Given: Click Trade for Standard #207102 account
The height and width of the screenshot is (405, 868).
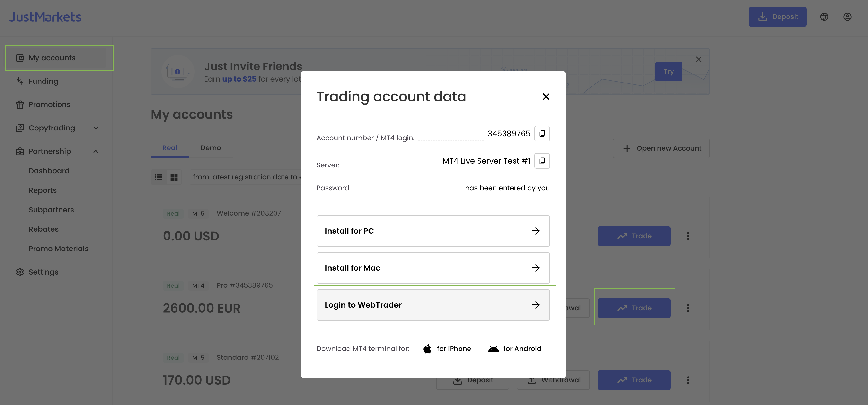Looking at the screenshot, I should pyautogui.click(x=634, y=380).
